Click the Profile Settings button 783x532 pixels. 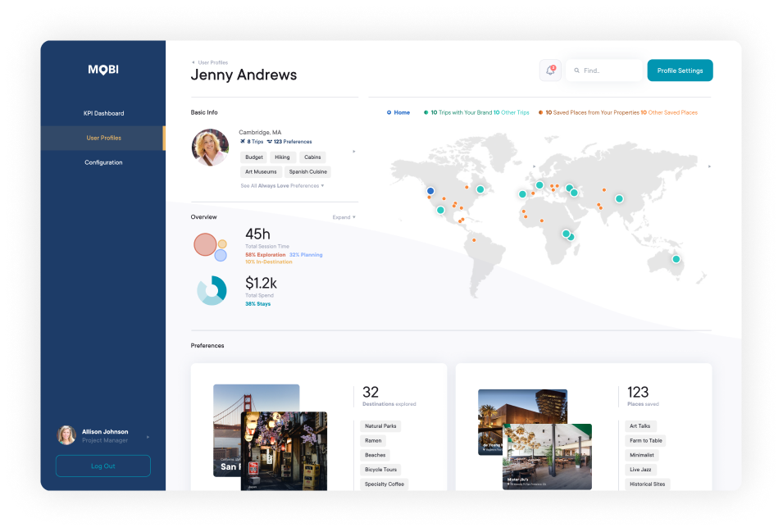tap(680, 70)
